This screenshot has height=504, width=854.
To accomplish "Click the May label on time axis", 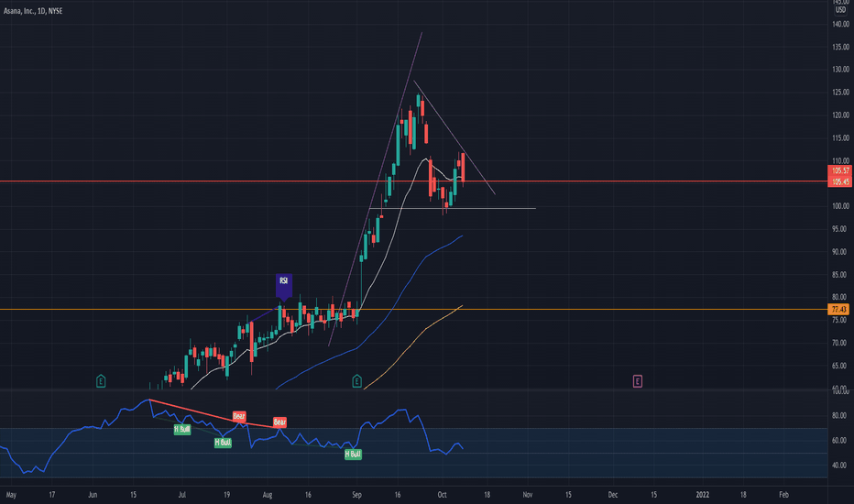I will click(x=11, y=495).
